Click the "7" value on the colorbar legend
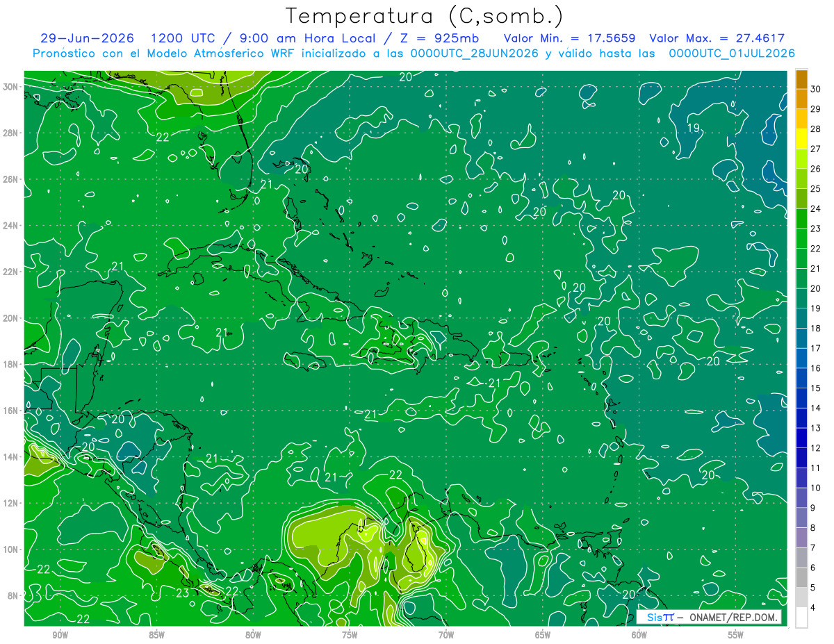The image size is (834, 644). (814, 549)
